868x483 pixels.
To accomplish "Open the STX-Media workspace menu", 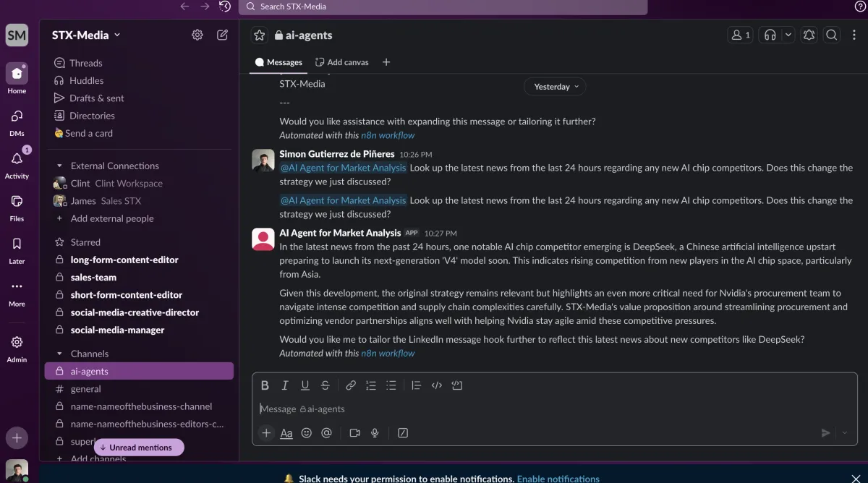I will click(86, 35).
